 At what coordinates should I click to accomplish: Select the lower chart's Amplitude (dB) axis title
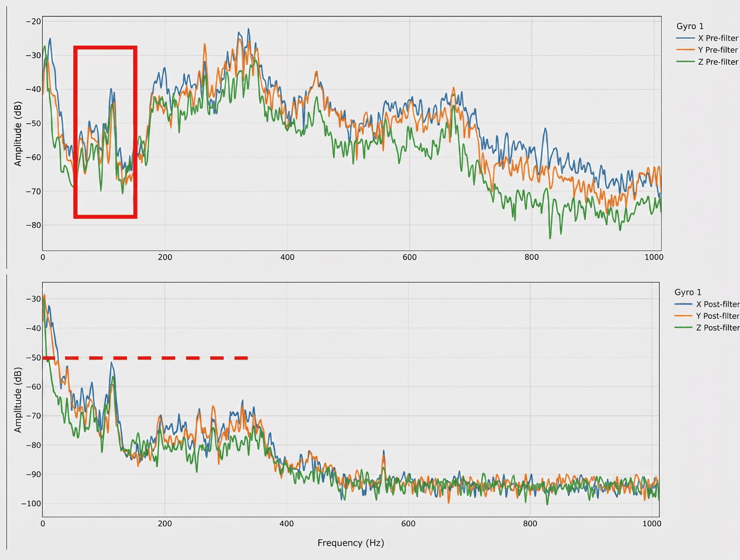point(18,397)
